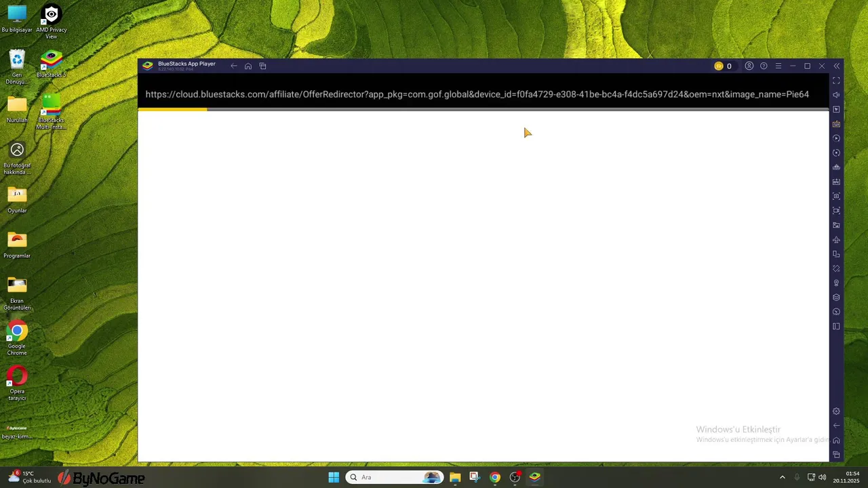868x488 pixels.
Task: Open AMD Privacy View desktop shortcut
Action: [x=52, y=22]
